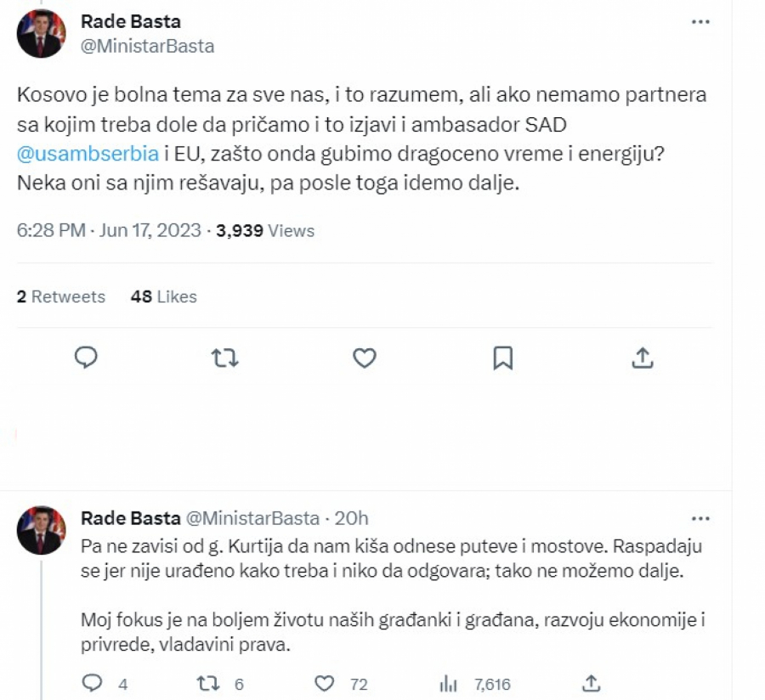The image size is (765, 700).
Task: Bookmark the Kosovo tweet
Action: point(503,358)
